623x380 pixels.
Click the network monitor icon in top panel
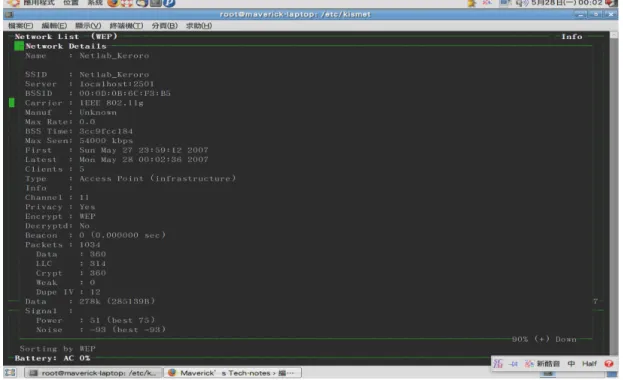point(505,3)
